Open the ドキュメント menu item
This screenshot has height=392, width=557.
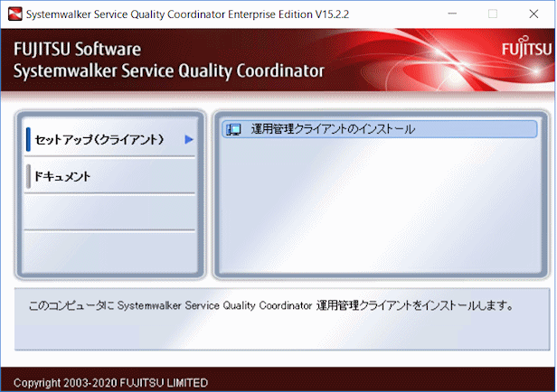coord(109,176)
